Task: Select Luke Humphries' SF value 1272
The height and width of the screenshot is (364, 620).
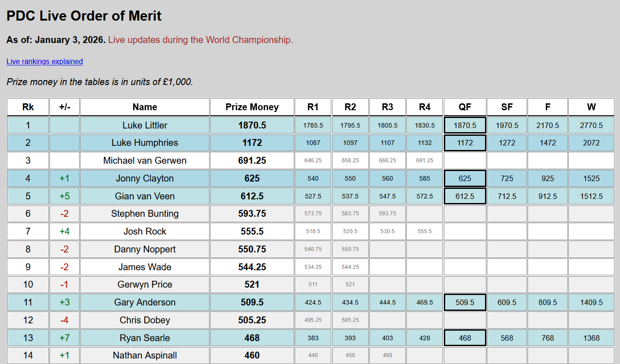Action: 507,143
